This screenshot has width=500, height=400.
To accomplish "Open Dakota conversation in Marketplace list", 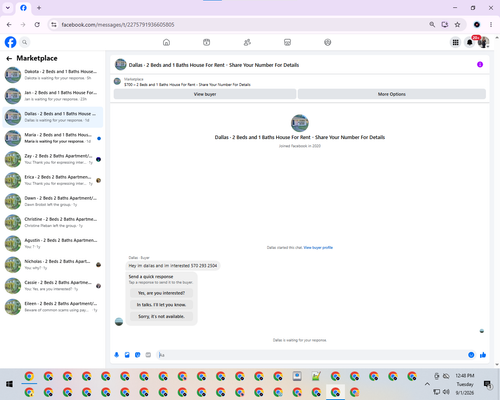I will (53, 75).
